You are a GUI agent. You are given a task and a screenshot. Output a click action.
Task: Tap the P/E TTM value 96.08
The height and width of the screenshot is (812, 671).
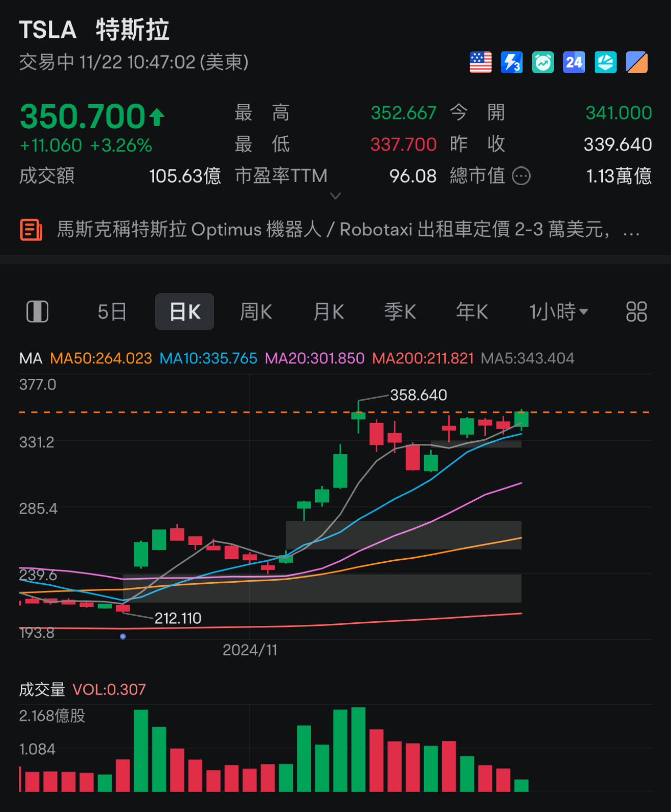coord(413,176)
